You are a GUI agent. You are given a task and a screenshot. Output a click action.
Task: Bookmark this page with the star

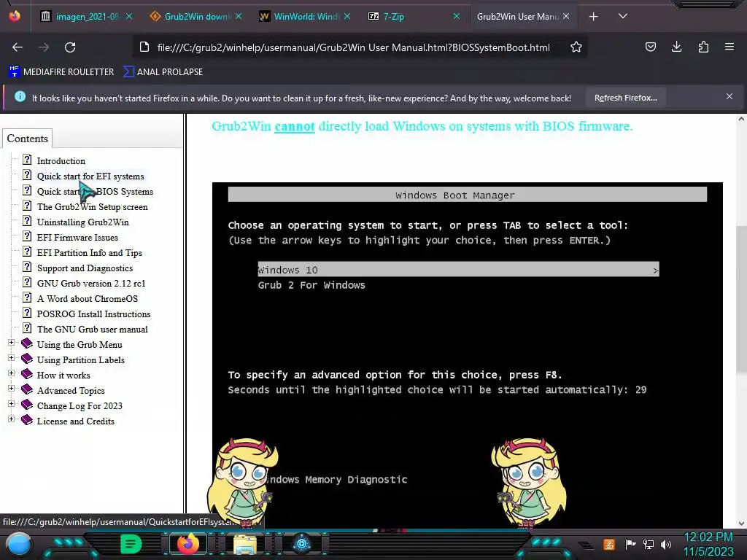coord(576,47)
